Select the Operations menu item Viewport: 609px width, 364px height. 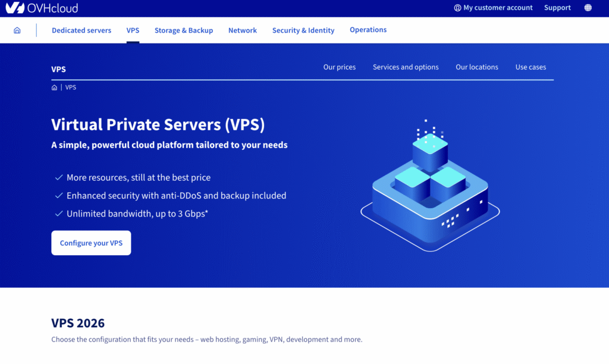click(x=368, y=29)
